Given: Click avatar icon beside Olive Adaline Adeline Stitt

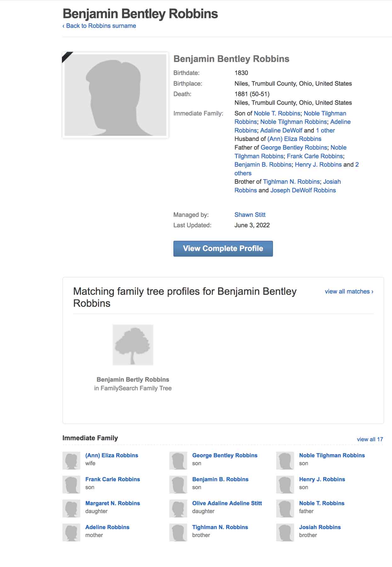Looking at the screenshot, I should [178, 508].
